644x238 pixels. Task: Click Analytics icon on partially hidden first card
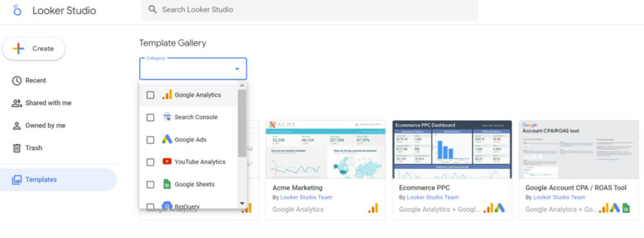point(247,208)
